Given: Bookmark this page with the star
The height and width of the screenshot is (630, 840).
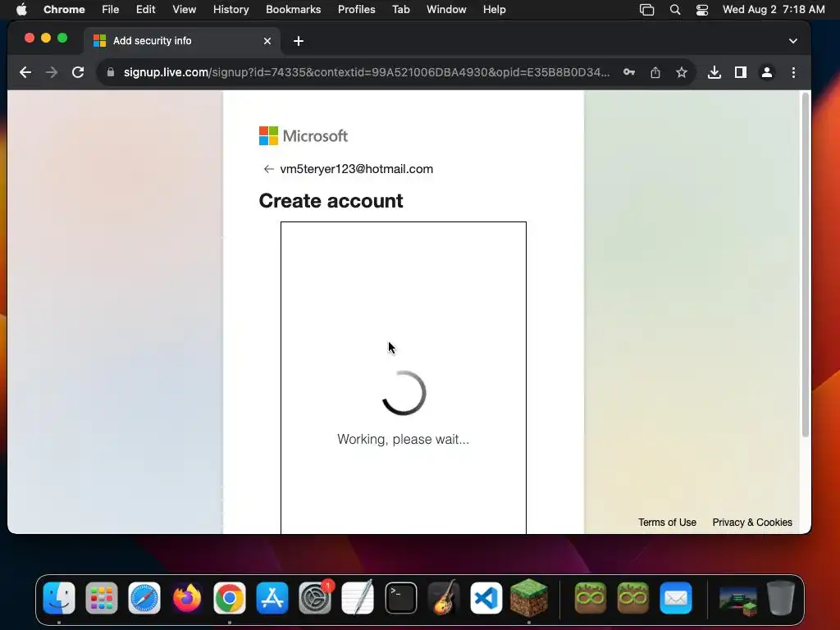Looking at the screenshot, I should pyautogui.click(x=682, y=72).
